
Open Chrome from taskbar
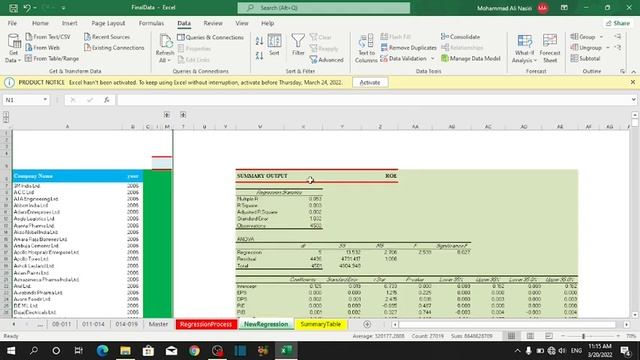(194, 351)
